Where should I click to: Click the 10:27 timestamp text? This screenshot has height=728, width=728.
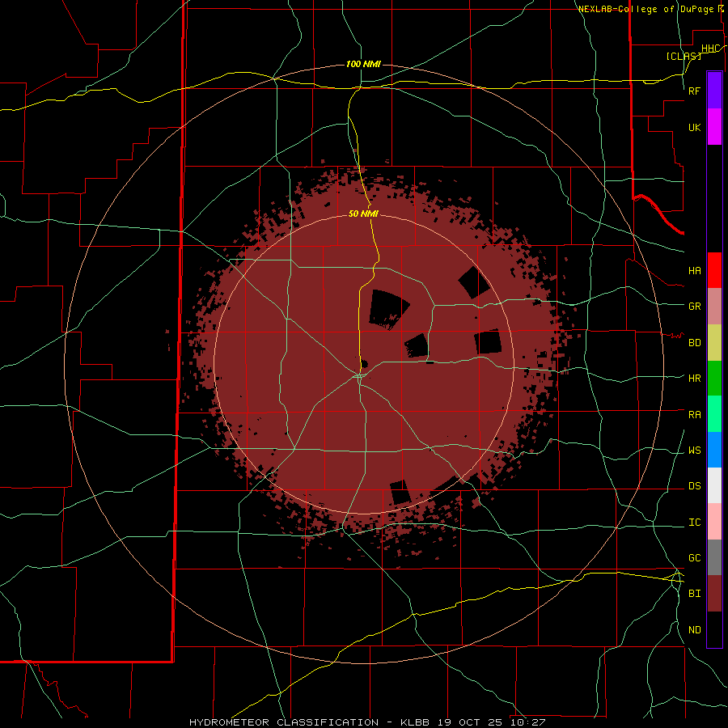coord(527,722)
